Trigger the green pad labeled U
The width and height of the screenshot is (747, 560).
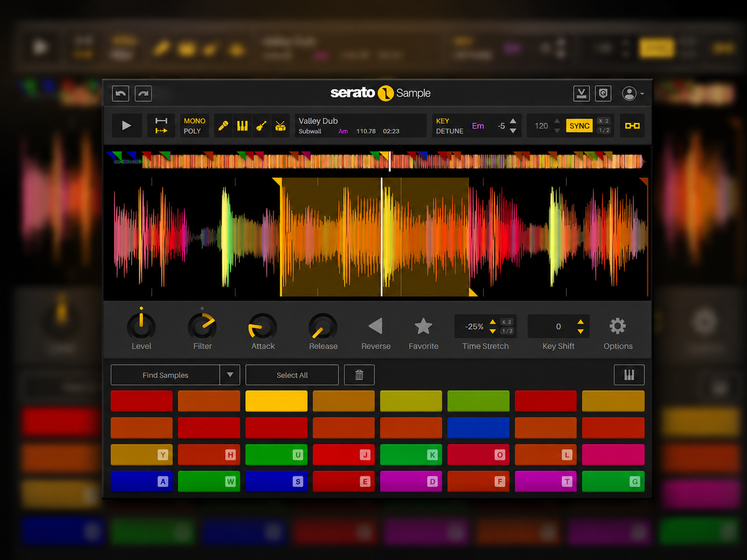point(277,455)
